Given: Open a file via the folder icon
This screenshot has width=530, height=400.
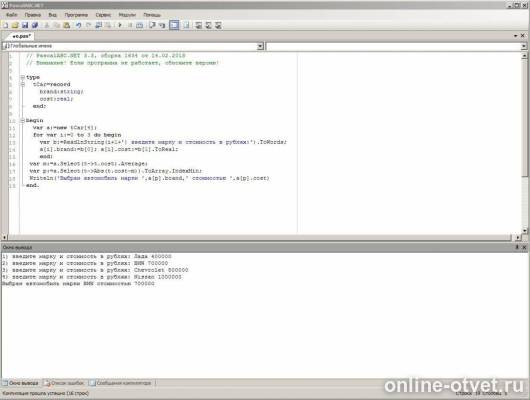Looking at the screenshot, I should tap(15, 25).
